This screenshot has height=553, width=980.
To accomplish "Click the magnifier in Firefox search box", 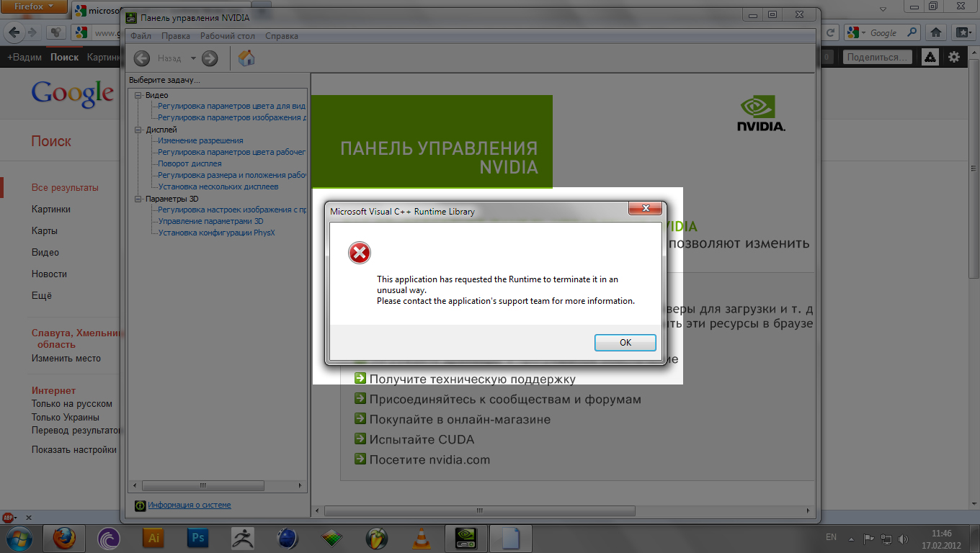I will click(913, 32).
